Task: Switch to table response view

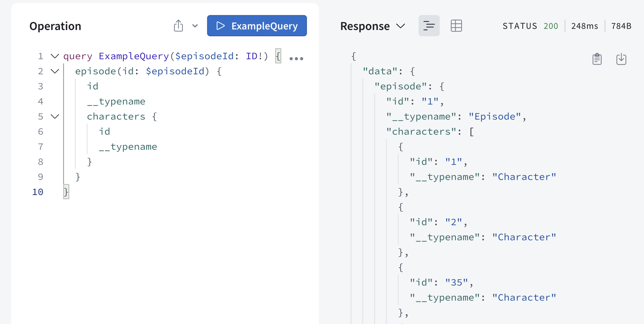Action: [x=456, y=26]
